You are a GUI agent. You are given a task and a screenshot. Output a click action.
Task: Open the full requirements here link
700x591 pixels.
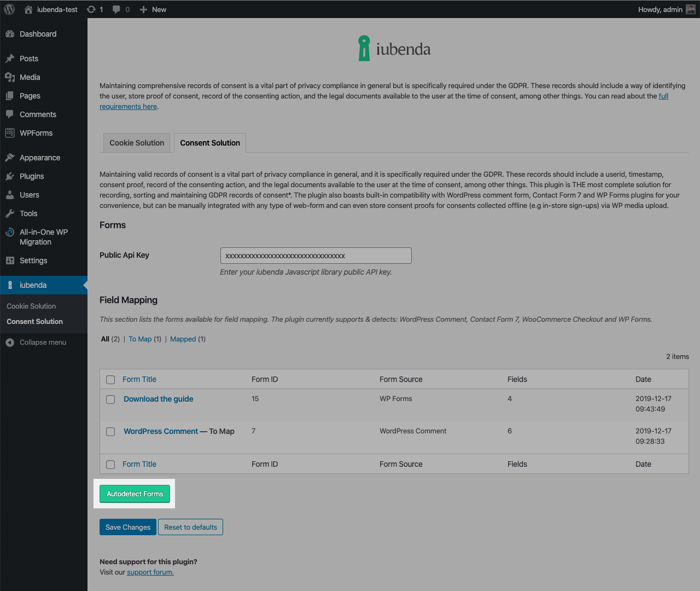[128, 106]
